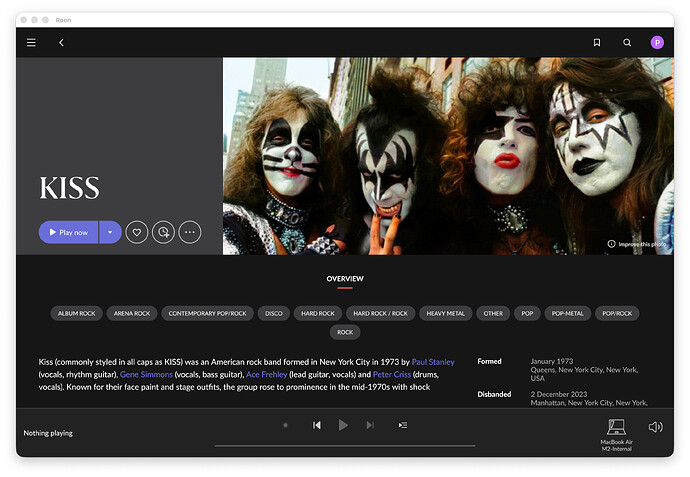This screenshot has width=690, height=477.
Task: Click the circular add-to-library icon
Action: pyautogui.click(x=163, y=232)
